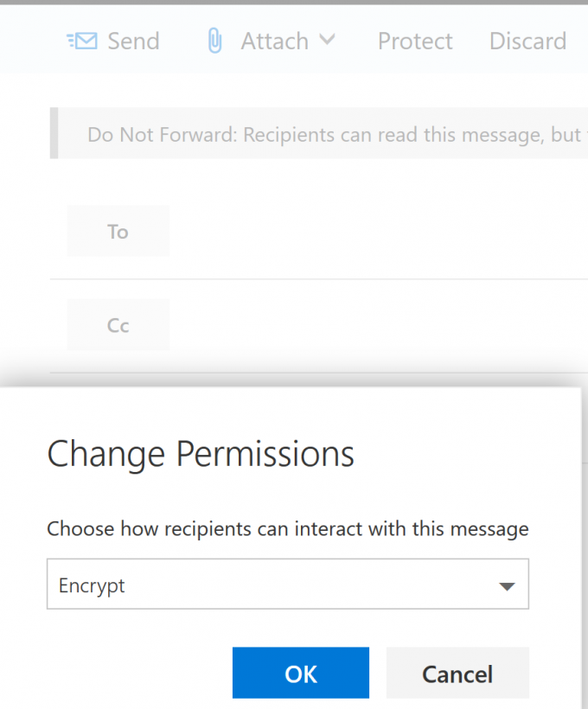Confirm permissions by clicking OK

[x=300, y=673]
